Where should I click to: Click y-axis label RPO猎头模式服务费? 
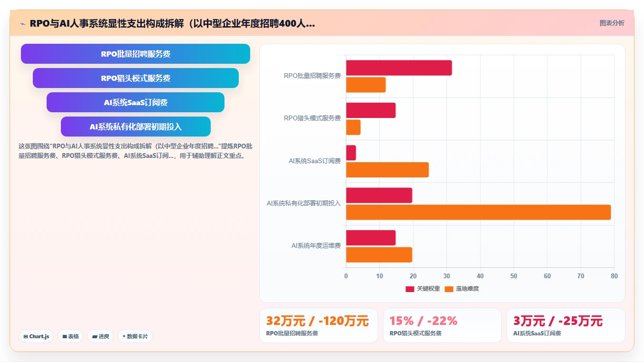pos(312,118)
